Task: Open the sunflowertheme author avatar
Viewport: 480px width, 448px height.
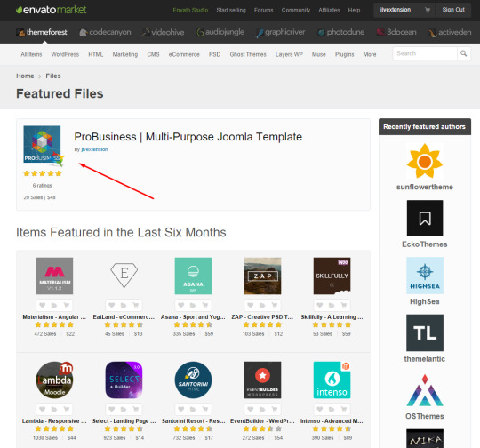Action: click(x=425, y=161)
